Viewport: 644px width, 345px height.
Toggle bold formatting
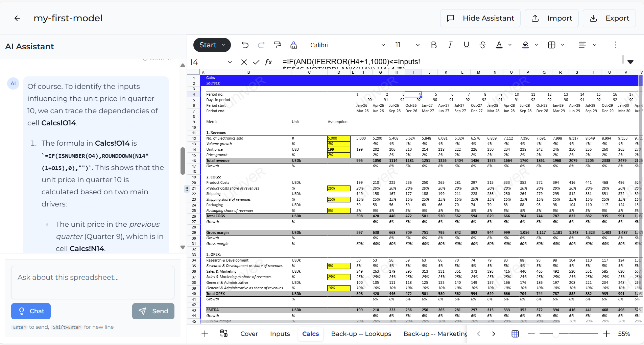click(434, 45)
